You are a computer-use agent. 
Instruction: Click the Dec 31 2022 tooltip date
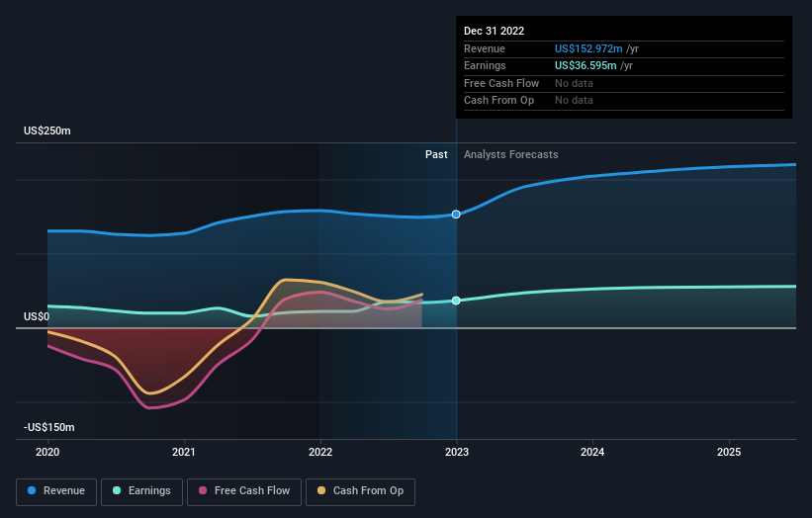pyautogui.click(x=495, y=31)
